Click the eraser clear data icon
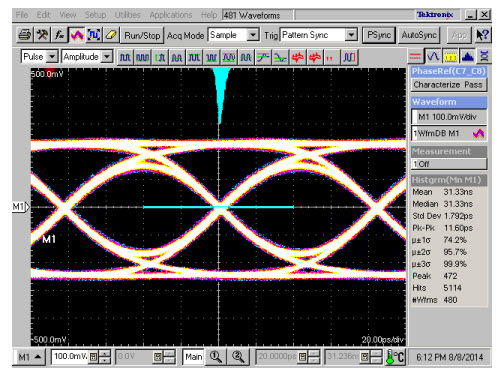This screenshot has width=502, height=376. pos(111,35)
